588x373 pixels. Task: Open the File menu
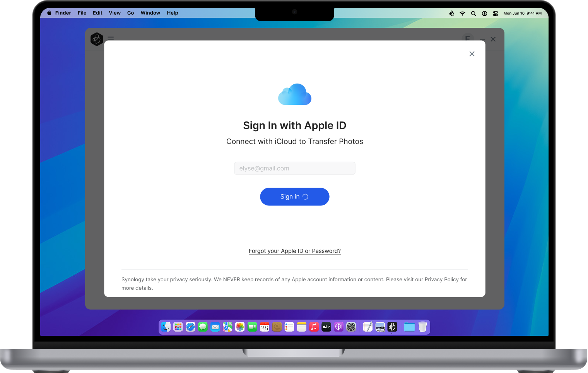(82, 13)
